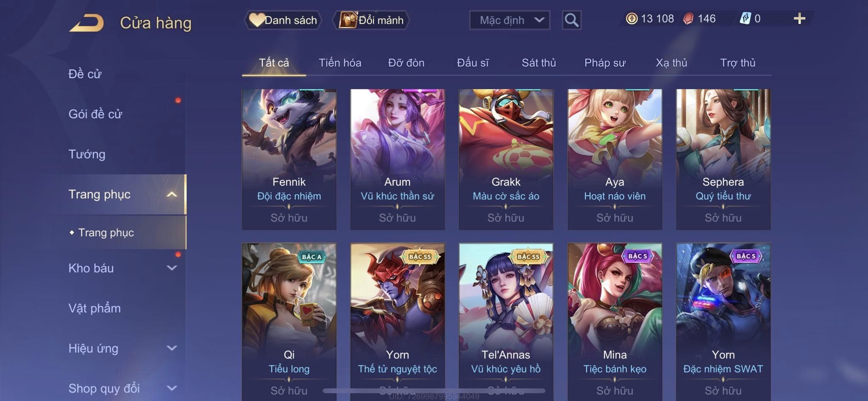Switch to the Sát thủ tab
Screen dimensions: 868x401
tap(539, 63)
